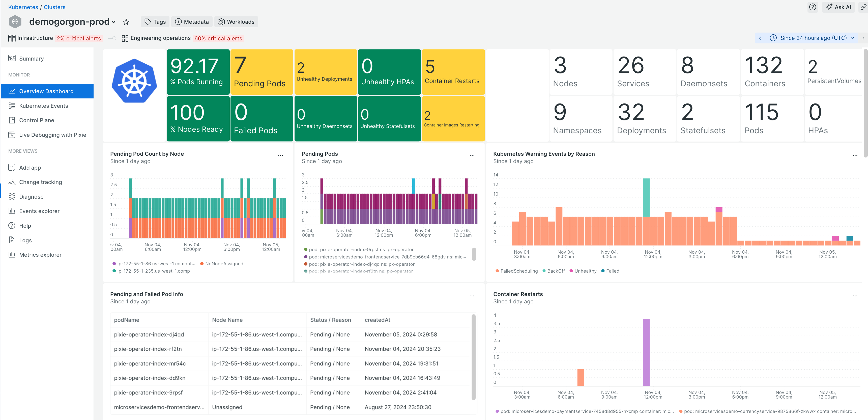The image size is (868, 420).
Task: Click the Diagnose icon
Action: (12, 196)
